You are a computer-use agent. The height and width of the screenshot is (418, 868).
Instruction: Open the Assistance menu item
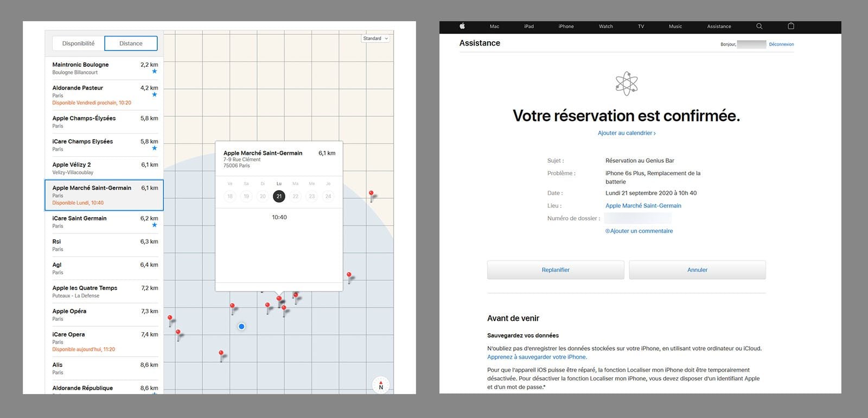click(x=719, y=26)
